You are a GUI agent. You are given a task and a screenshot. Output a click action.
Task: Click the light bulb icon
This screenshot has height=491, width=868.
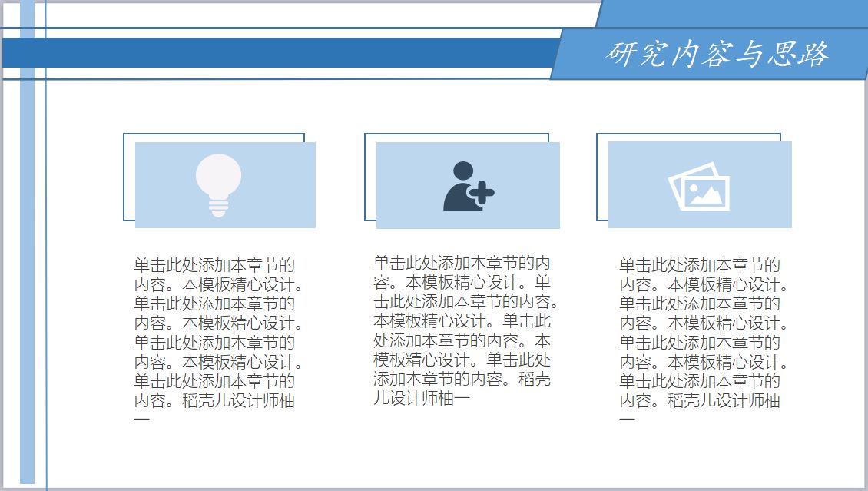(x=219, y=185)
